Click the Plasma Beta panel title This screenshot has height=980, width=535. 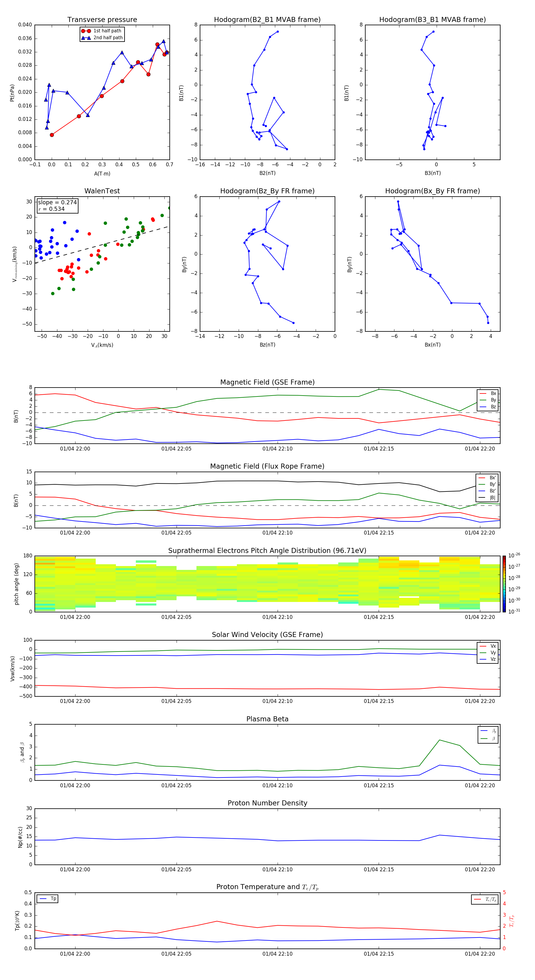click(x=267, y=719)
